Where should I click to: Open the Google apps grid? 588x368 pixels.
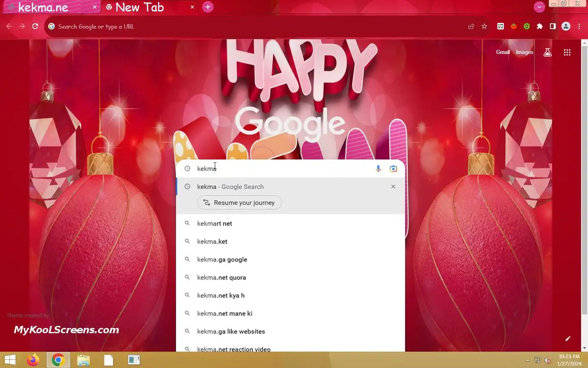(567, 52)
